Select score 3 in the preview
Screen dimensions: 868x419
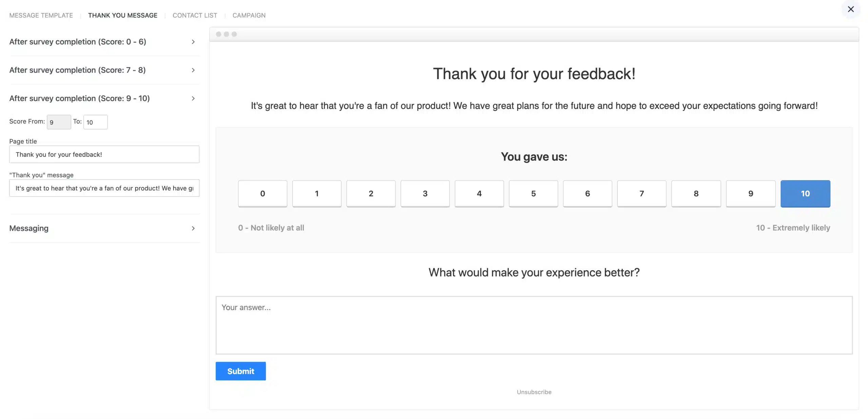tap(425, 193)
